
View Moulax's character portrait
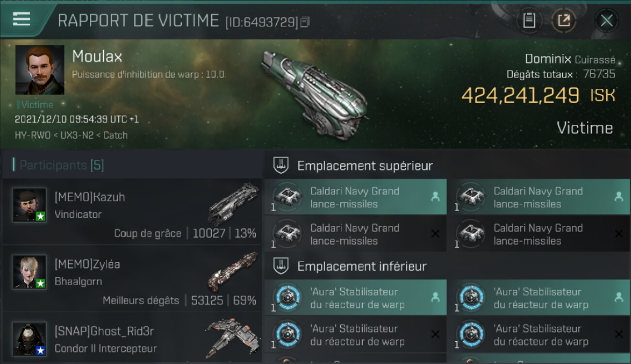coord(40,70)
